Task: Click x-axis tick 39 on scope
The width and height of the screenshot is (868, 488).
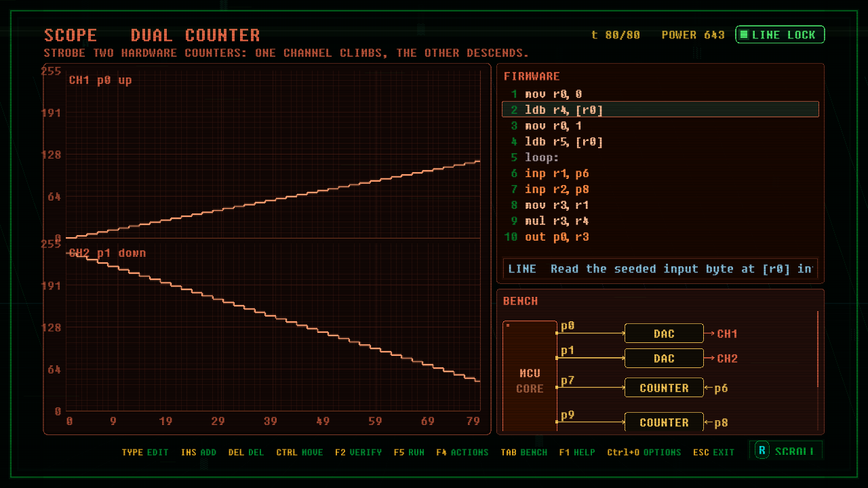Action: pos(270,422)
